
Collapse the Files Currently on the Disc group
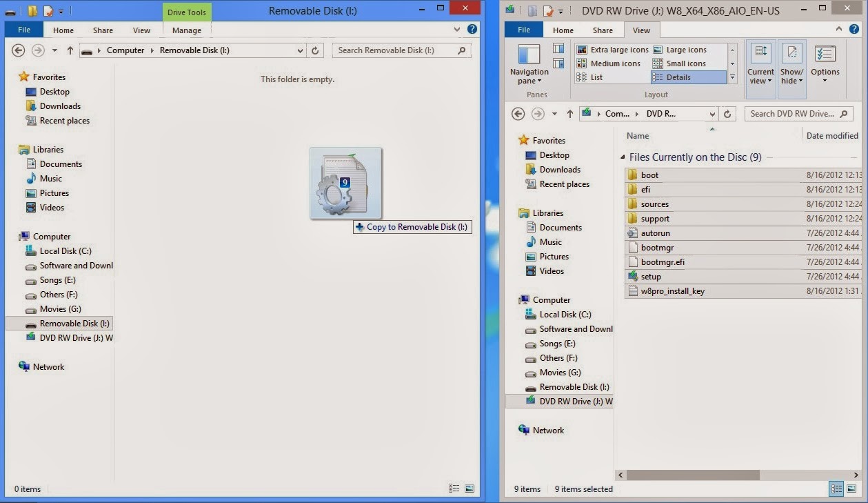click(x=623, y=157)
